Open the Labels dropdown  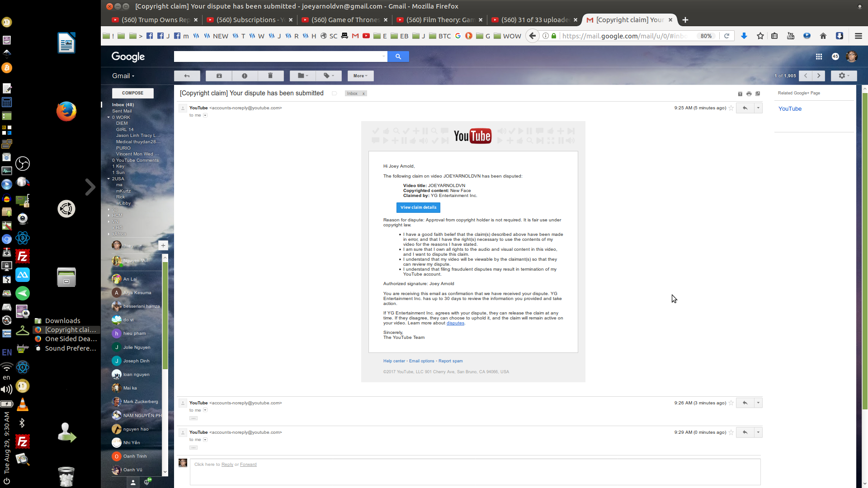click(x=329, y=76)
